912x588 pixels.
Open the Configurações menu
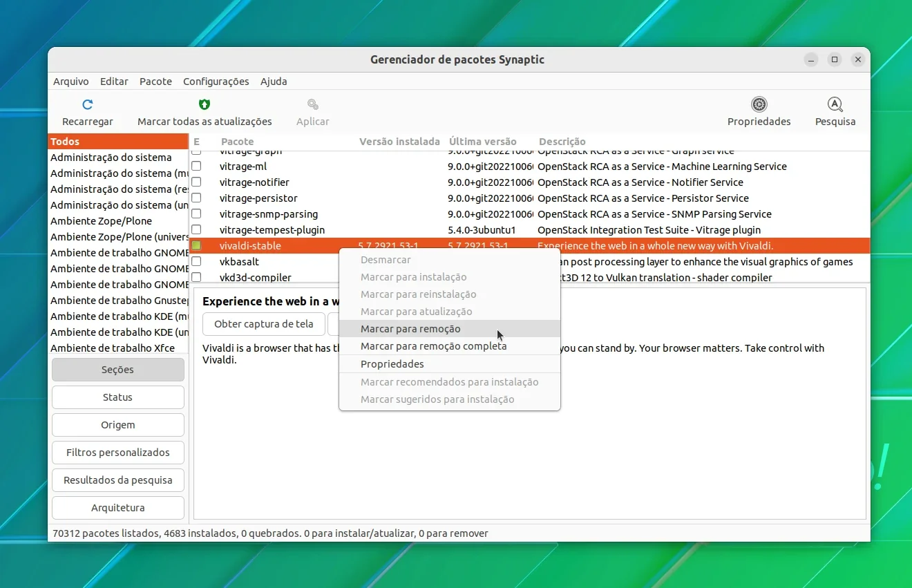click(216, 82)
